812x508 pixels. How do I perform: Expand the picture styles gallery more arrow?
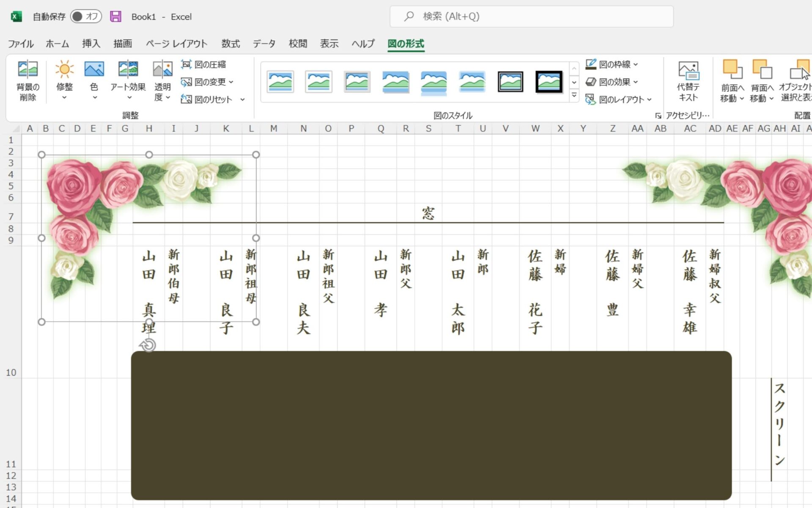coord(574,96)
